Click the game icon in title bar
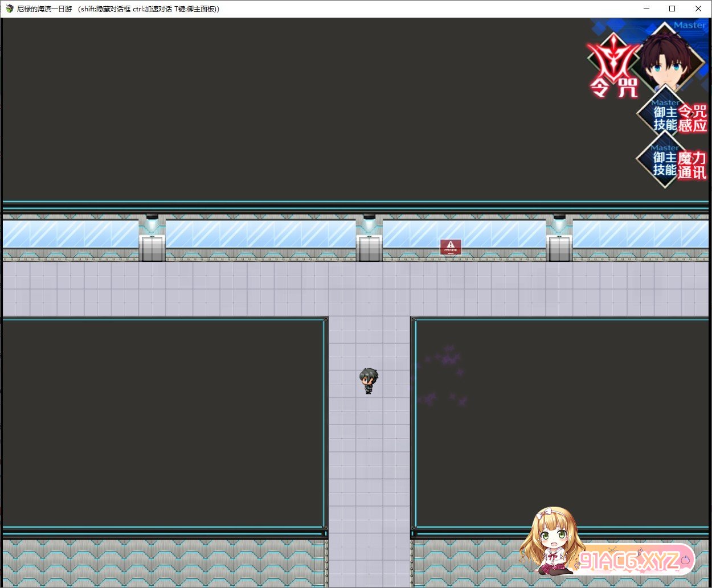This screenshot has width=712, height=588. point(9,9)
